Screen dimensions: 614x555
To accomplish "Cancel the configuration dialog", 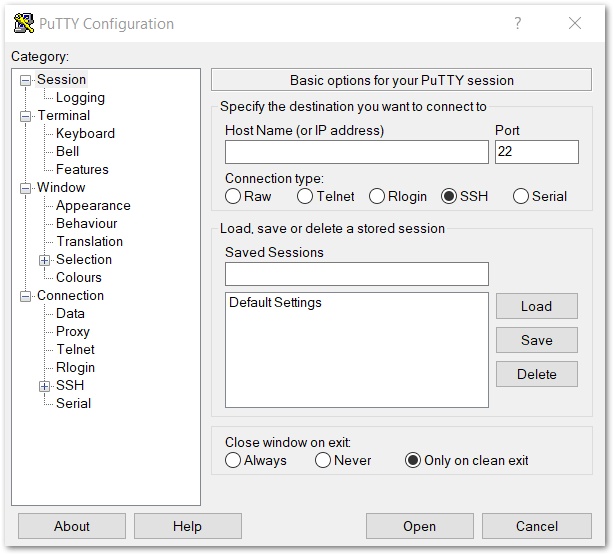I will coord(536,526).
